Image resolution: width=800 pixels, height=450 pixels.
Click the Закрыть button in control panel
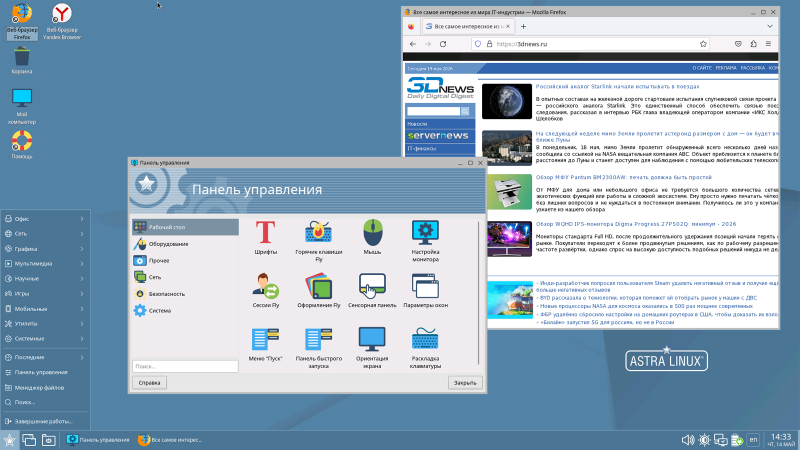tap(465, 383)
